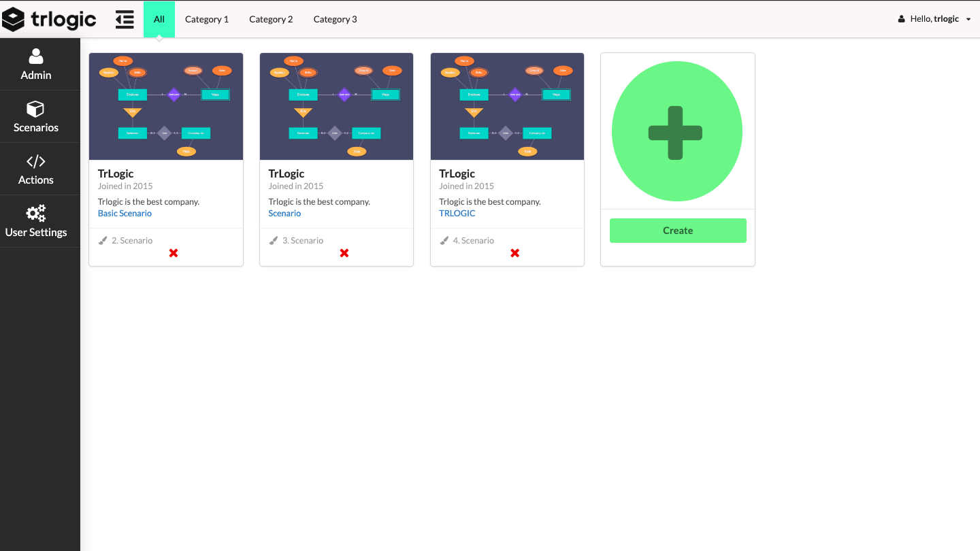Click Joined in 2015 on the Basic Scenario card

click(x=125, y=186)
